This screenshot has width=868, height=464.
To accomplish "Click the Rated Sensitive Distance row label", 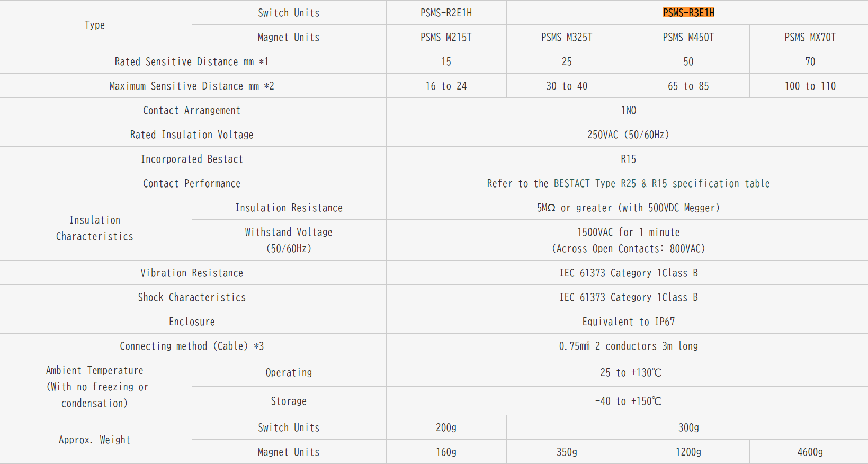I will tap(192, 61).
